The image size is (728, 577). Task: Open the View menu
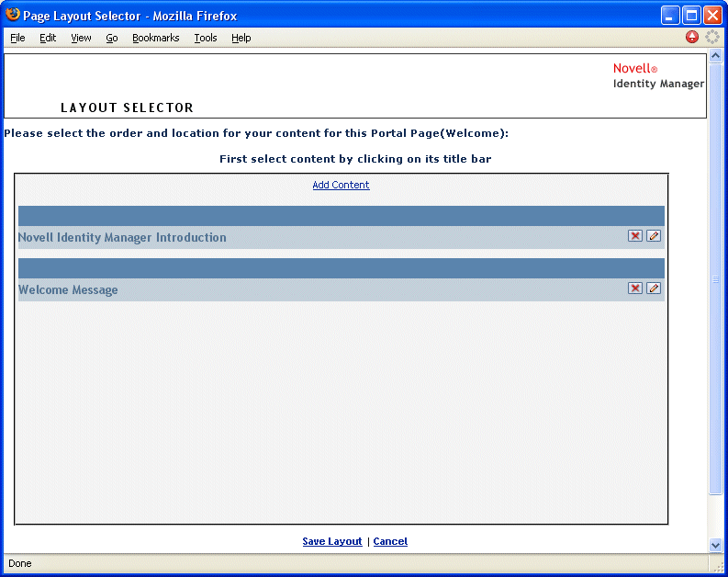tap(82, 38)
